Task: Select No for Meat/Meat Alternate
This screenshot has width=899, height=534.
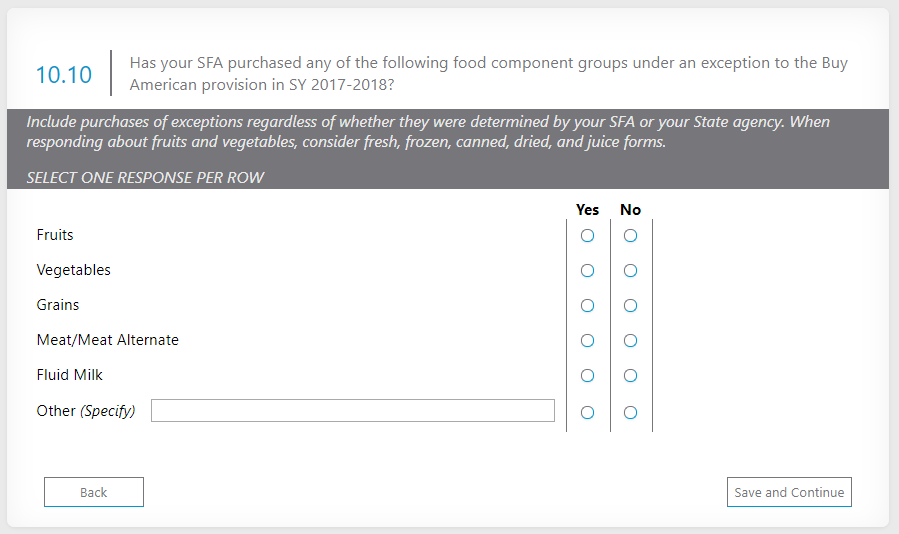Action: pos(630,341)
